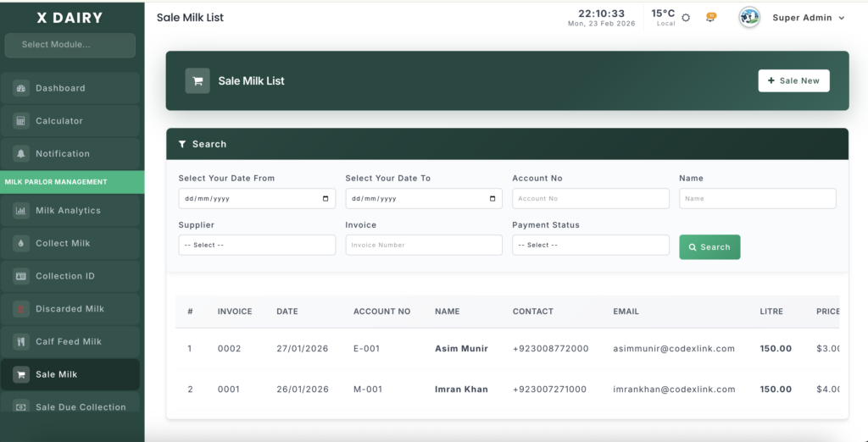This screenshot has width=868, height=442.
Task: Open the Notification bell icon in sidebar
Action: tap(21, 154)
